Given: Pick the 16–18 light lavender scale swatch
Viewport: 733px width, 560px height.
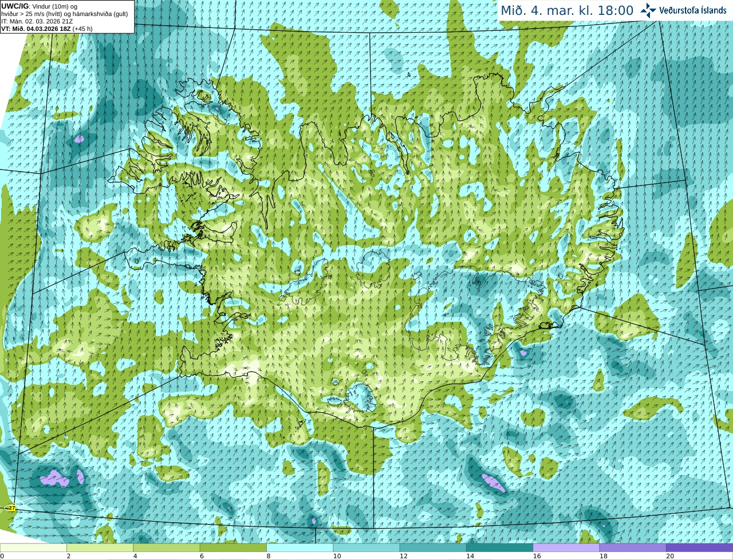Looking at the screenshot, I should 566,547.
